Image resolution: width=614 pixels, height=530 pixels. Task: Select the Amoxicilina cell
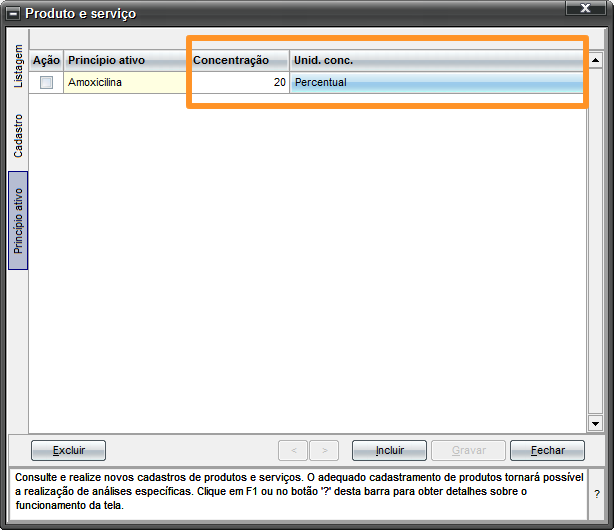pyautogui.click(x=125, y=82)
